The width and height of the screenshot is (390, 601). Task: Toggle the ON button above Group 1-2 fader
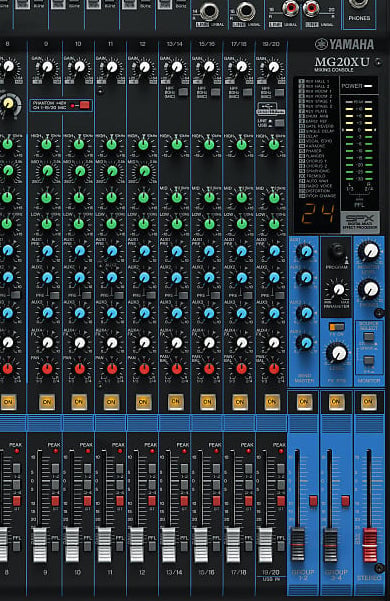click(x=304, y=402)
